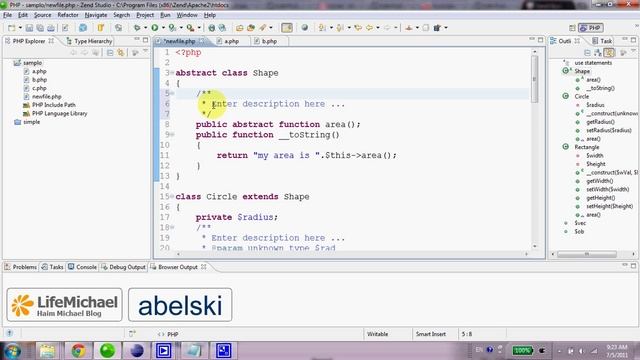Image resolution: width=640 pixels, height=360 pixels.
Task: Click the Forward navigation arrow icon
Action: tap(387, 28)
